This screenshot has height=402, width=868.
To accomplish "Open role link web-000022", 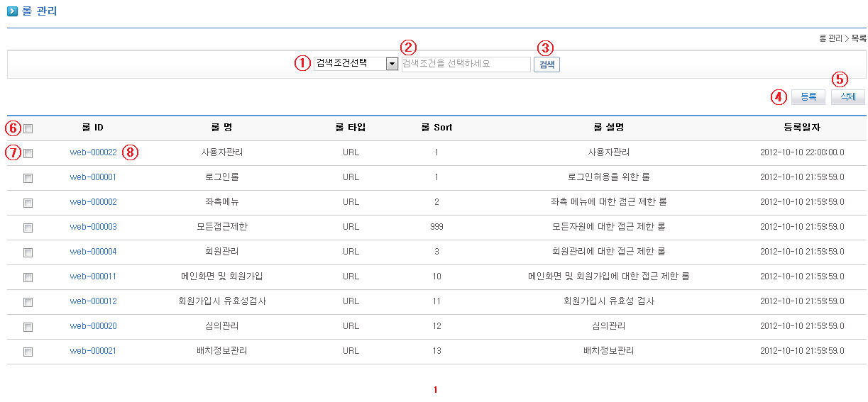I will 93,152.
